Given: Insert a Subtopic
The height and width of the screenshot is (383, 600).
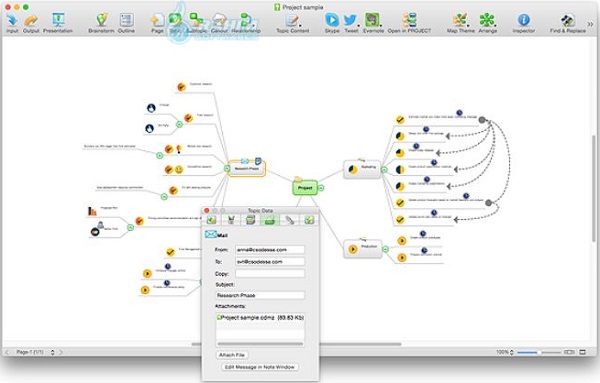Looking at the screenshot, I should 196,23.
